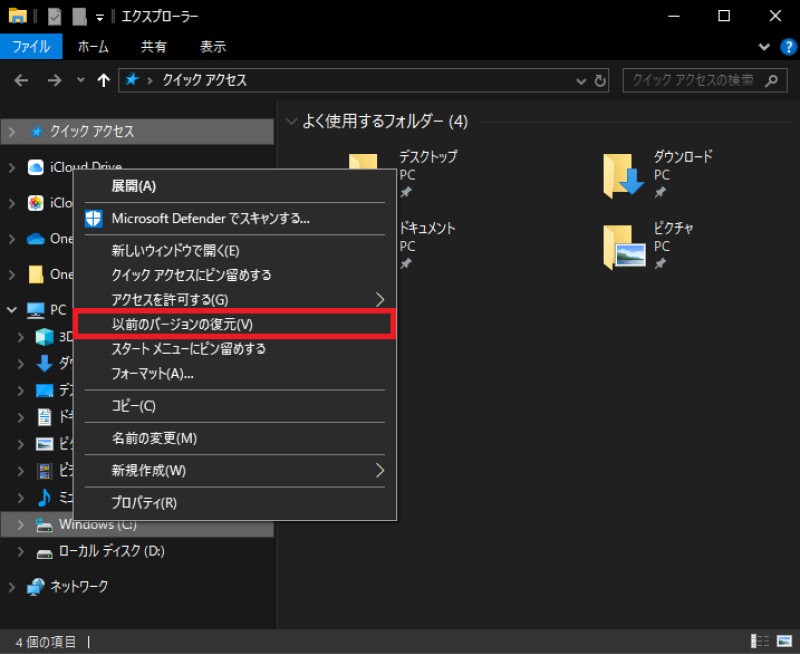Switch to the ホーム ribbon tab
800x654 pixels.
point(93,46)
